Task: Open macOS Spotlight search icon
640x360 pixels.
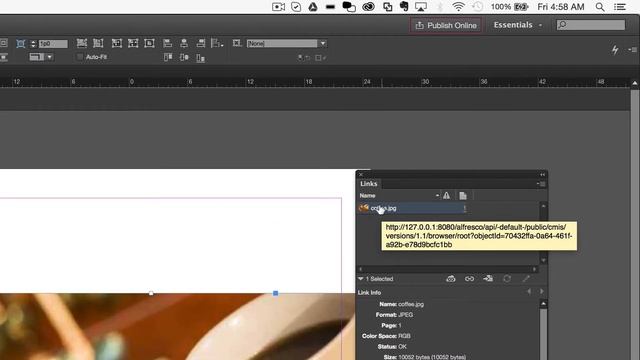Action: [x=600, y=7]
